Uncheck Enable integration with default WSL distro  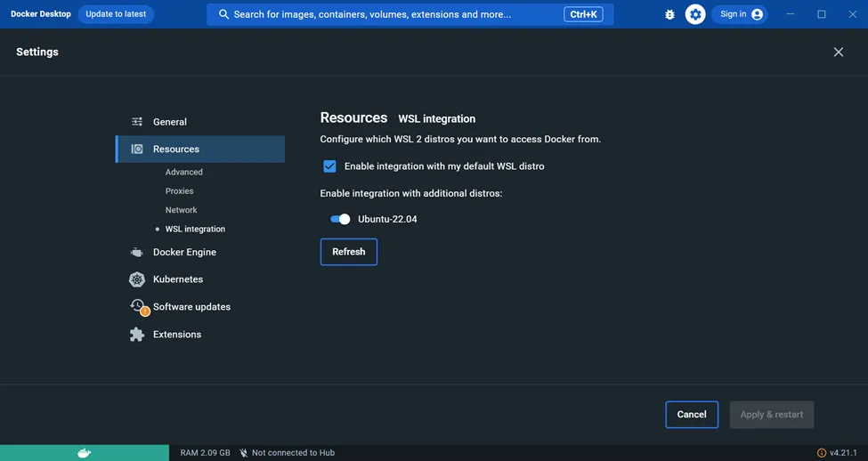(329, 166)
